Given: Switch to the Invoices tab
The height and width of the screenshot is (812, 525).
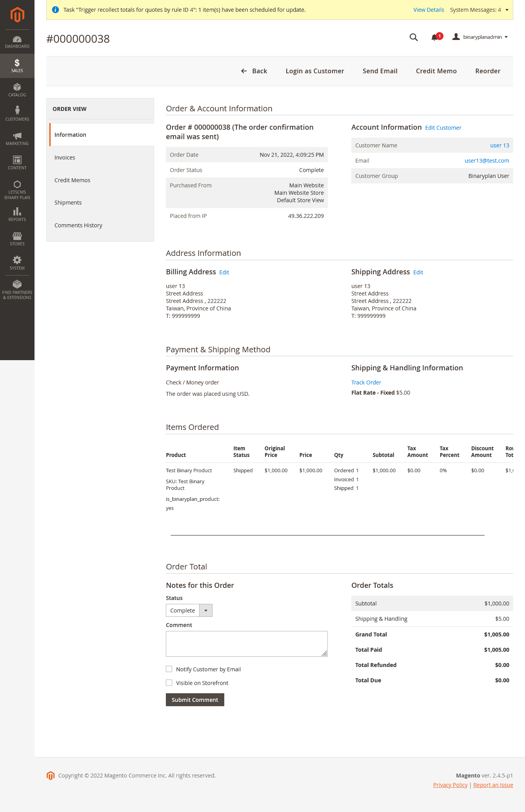Looking at the screenshot, I should click(65, 158).
